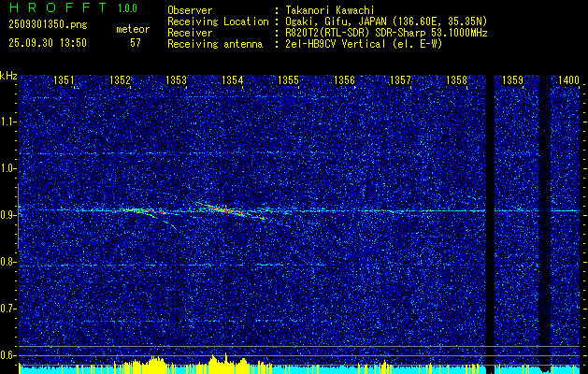Click the Receiving Location field label
Screen dimensions: 588x374
coord(218,22)
